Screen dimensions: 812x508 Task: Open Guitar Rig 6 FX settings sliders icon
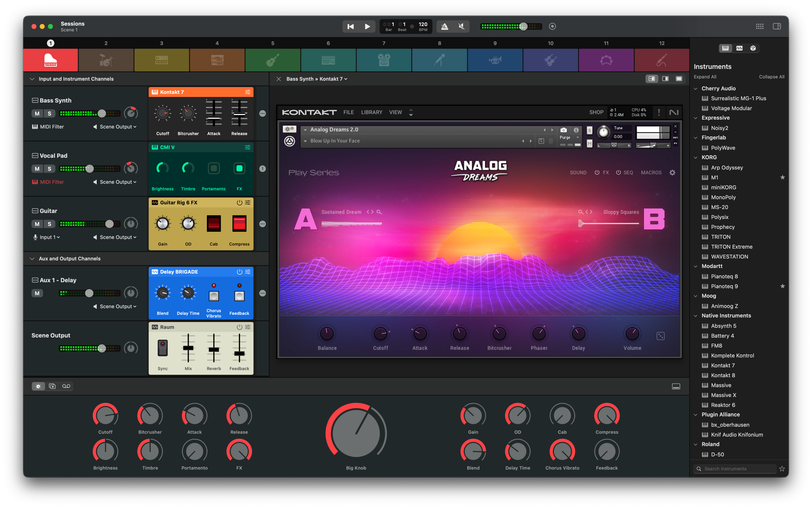click(248, 202)
